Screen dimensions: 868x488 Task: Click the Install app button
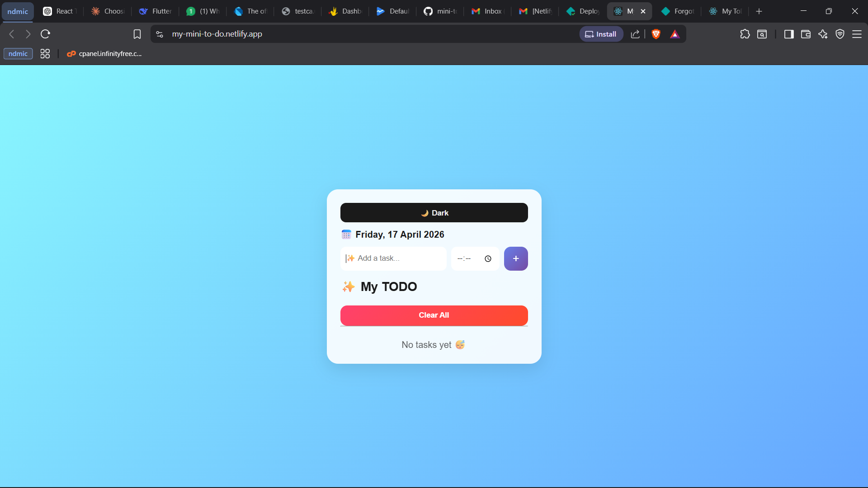coord(601,34)
